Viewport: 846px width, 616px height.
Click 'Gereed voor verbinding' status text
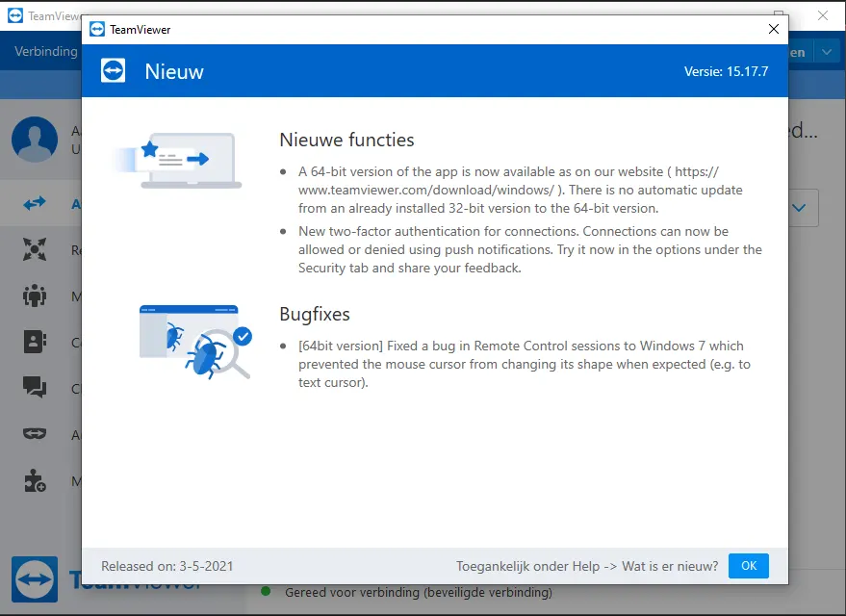click(419, 592)
